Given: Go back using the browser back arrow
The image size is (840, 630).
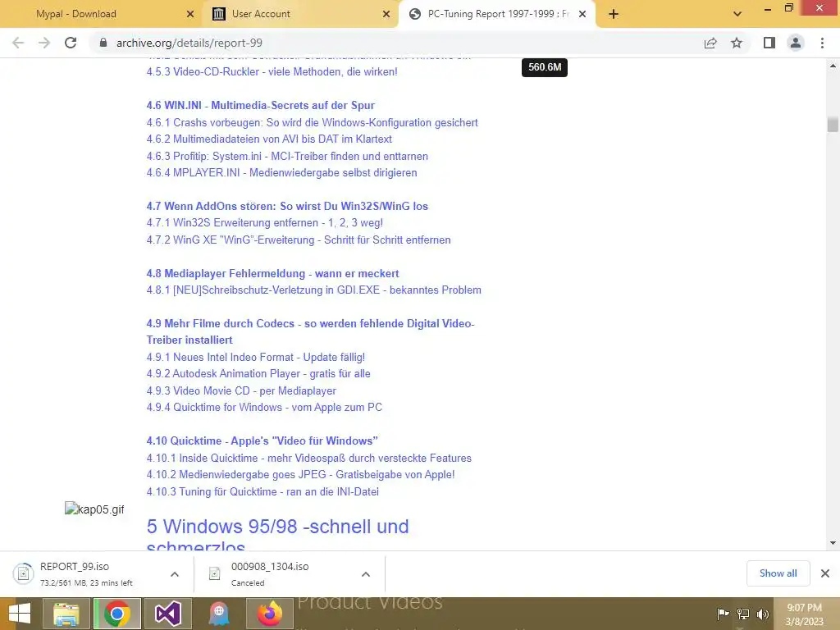Looking at the screenshot, I should [18, 43].
